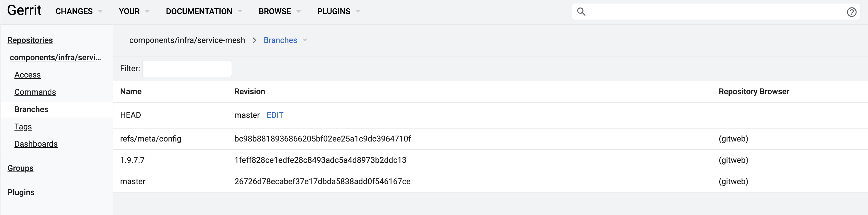Select Tags in the sidebar

(23, 127)
